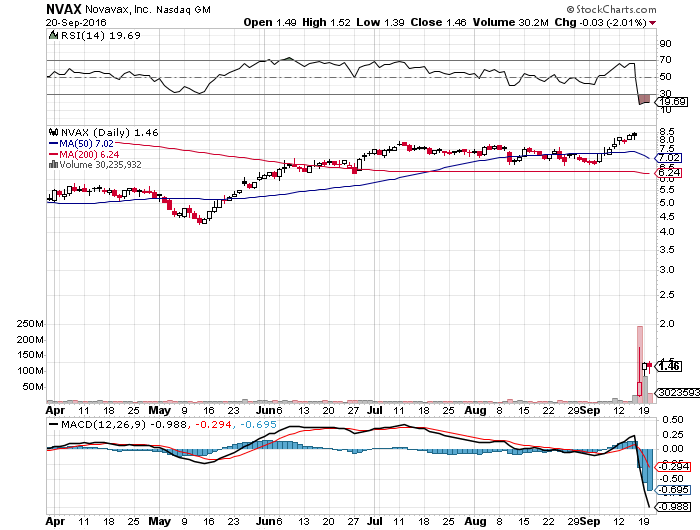Click the date '20-Sep-2016'
The image size is (700, 530).
click(x=76, y=22)
